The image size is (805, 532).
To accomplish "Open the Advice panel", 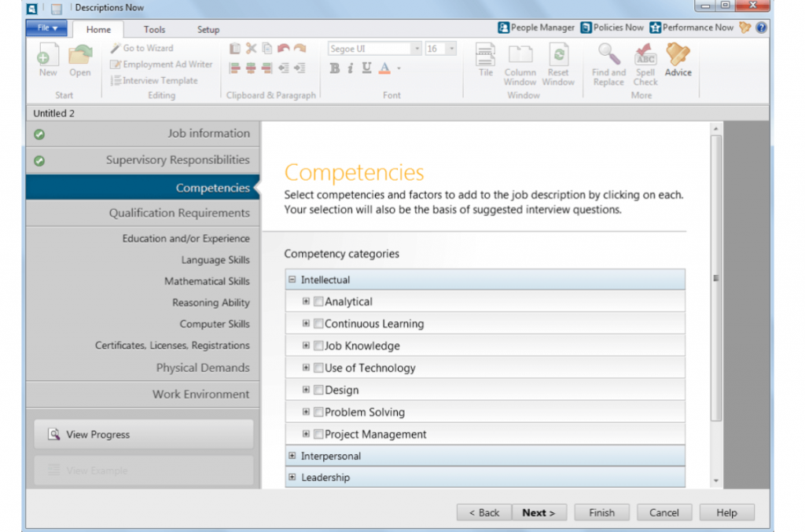I will pyautogui.click(x=678, y=59).
